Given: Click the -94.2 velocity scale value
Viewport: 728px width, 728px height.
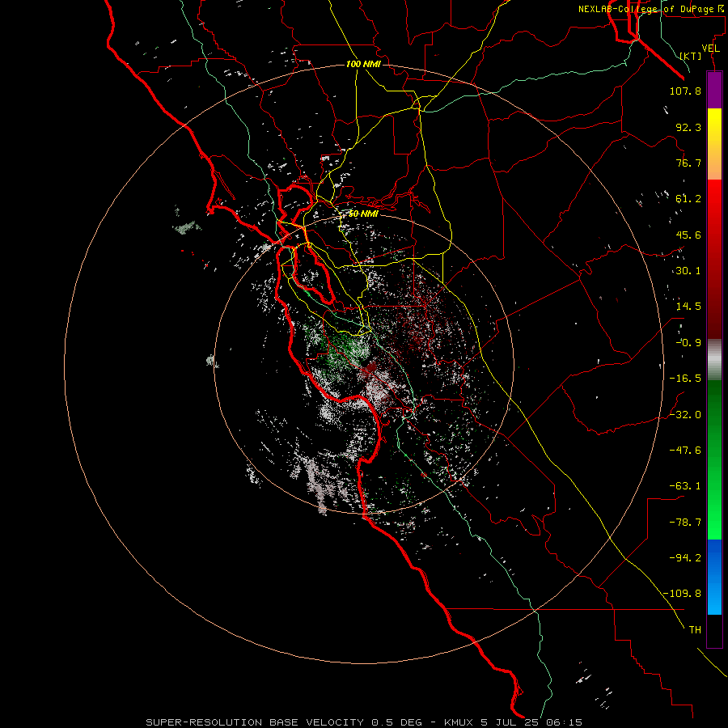Looking at the screenshot, I should coord(685,558).
